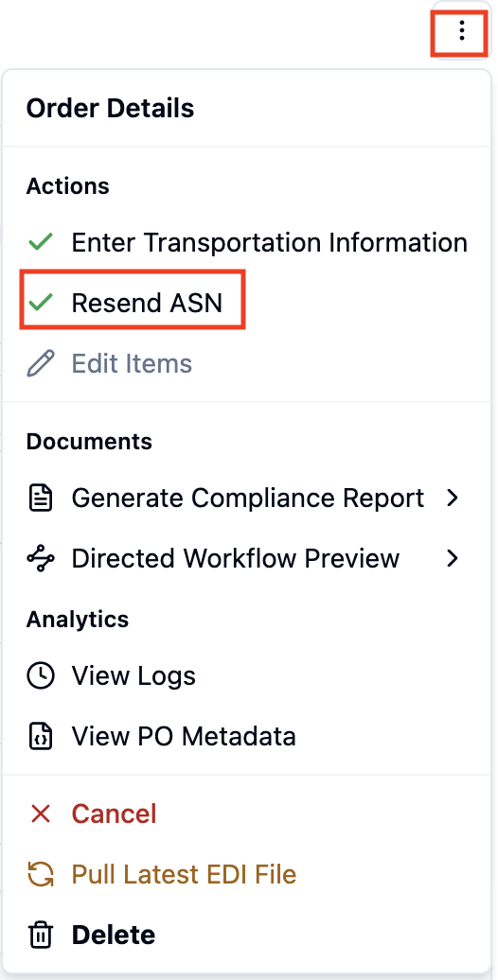Click the clock icon beside View Logs
The image size is (498, 980).
41,675
